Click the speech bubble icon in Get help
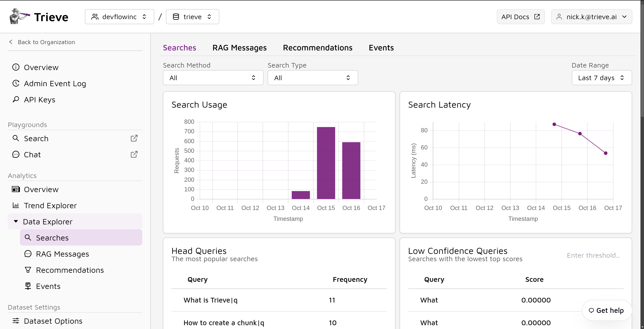The image size is (644, 329). click(x=591, y=310)
